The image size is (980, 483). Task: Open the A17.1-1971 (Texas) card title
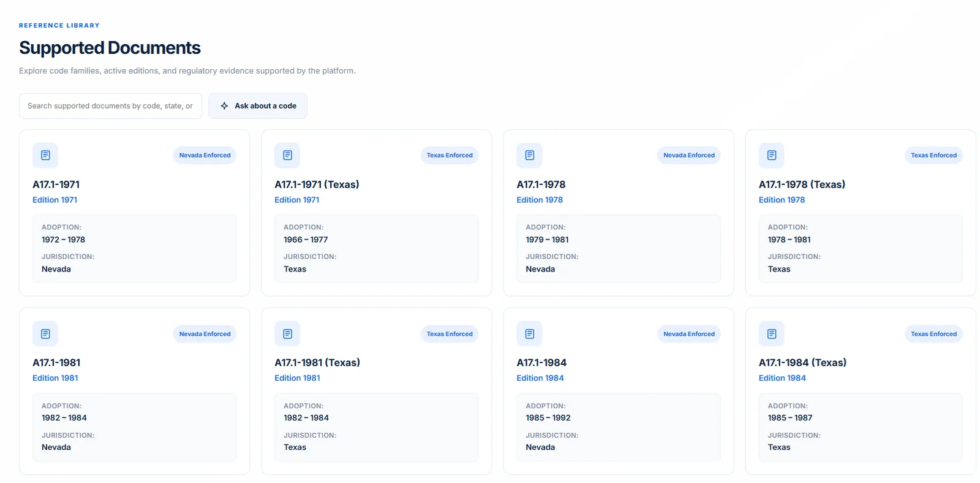coord(317,184)
